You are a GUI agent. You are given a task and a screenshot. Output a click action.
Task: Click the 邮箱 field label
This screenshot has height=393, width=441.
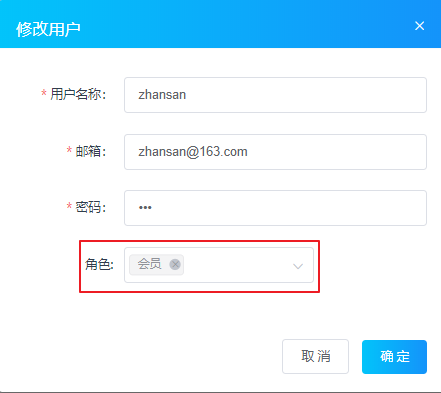coord(91,151)
